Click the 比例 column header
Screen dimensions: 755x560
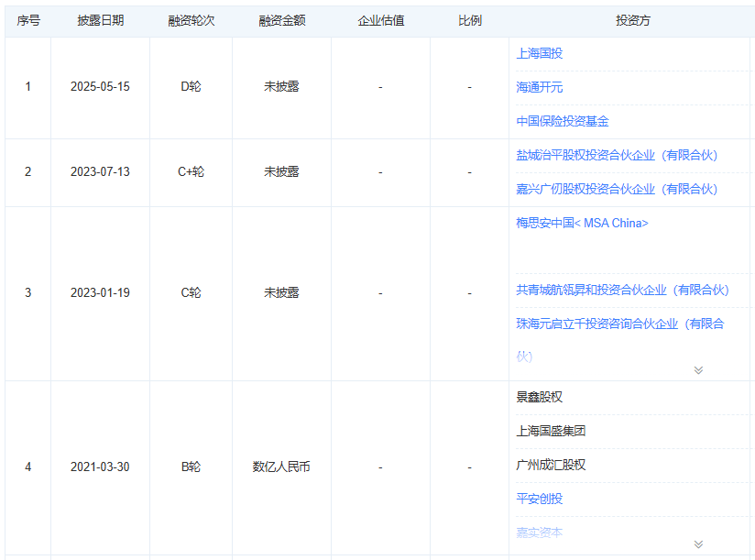tap(470, 21)
